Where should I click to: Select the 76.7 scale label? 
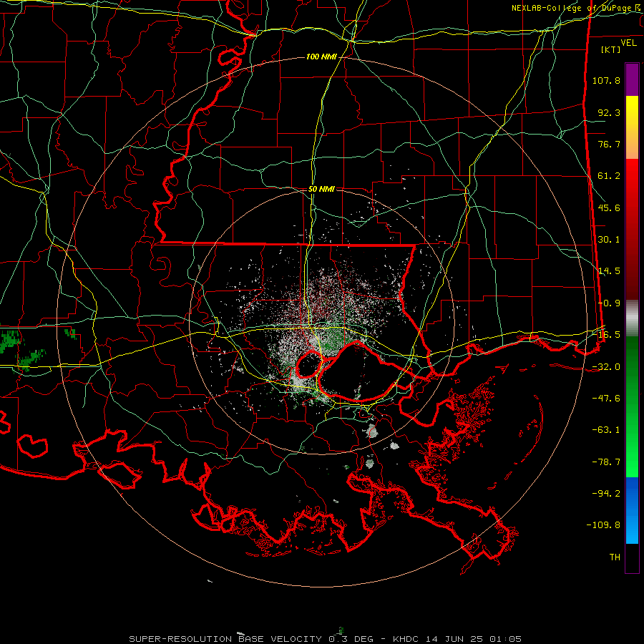click(609, 144)
